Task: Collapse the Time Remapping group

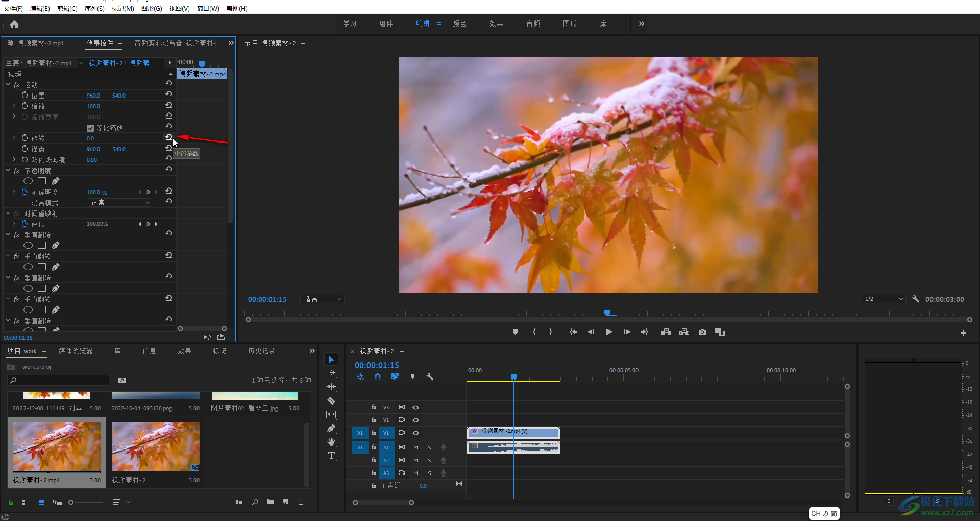Action: (x=8, y=213)
